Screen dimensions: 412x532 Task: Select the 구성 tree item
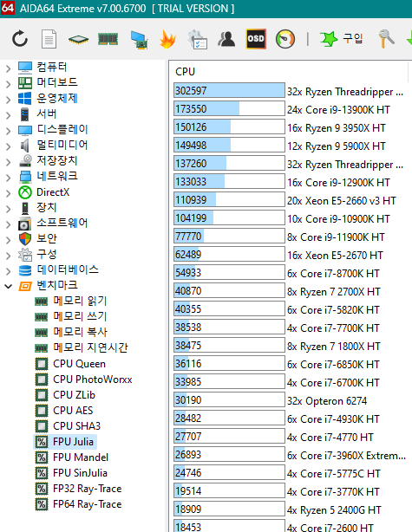[x=47, y=254]
